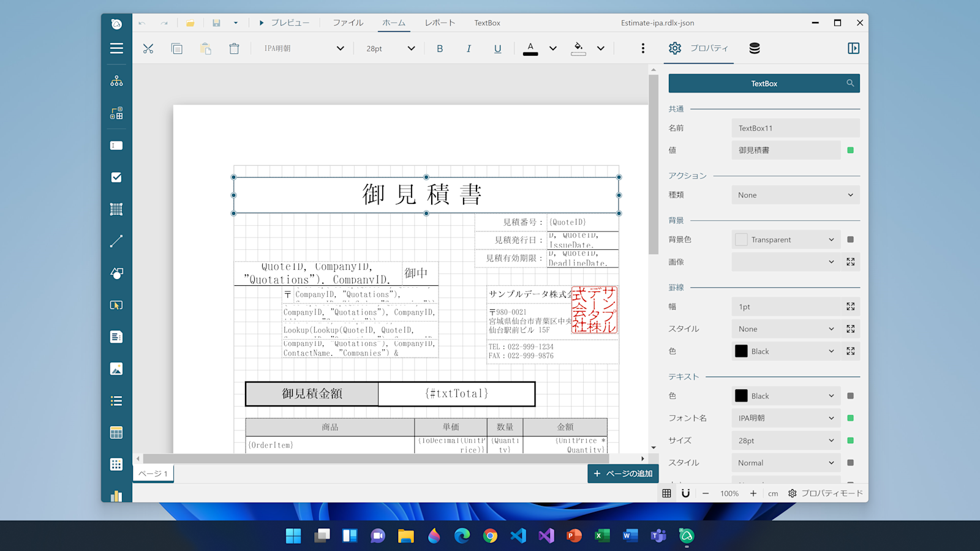The height and width of the screenshot is (551, 980).
Task: Switch to the レポート tab
Action: coord(440,23)
